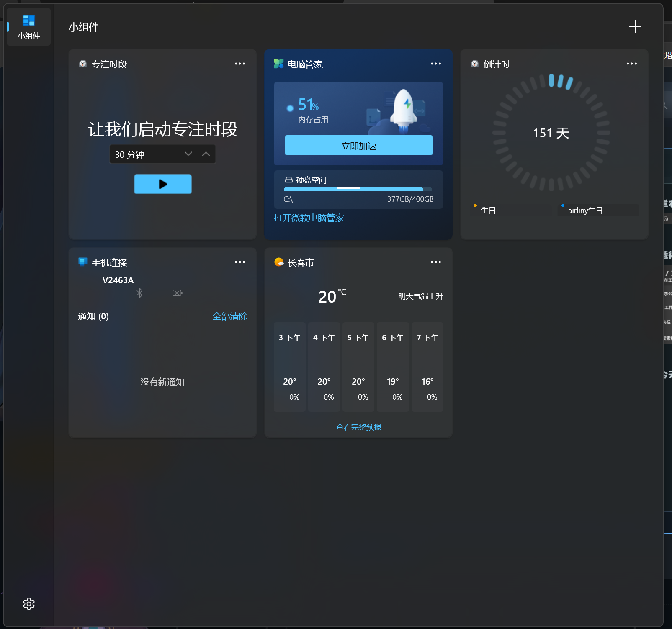
Task: Start focus session play button
Action: [x=163, y=184]
